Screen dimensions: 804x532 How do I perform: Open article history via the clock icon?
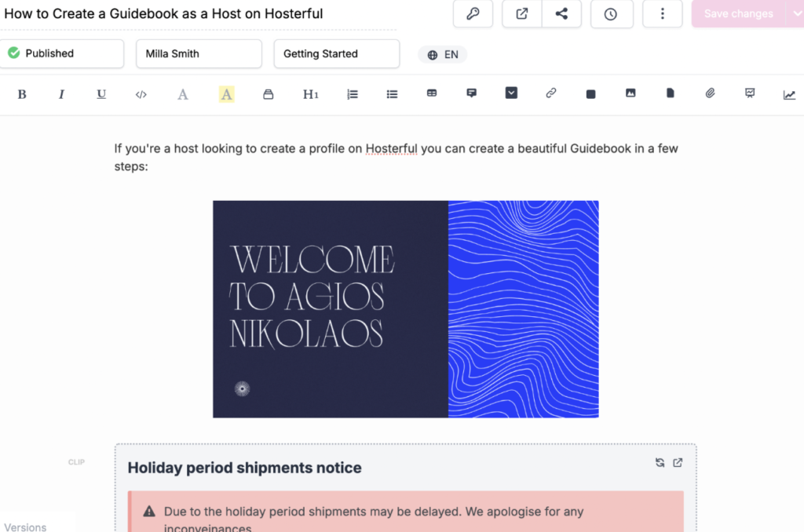pos(612,13)
